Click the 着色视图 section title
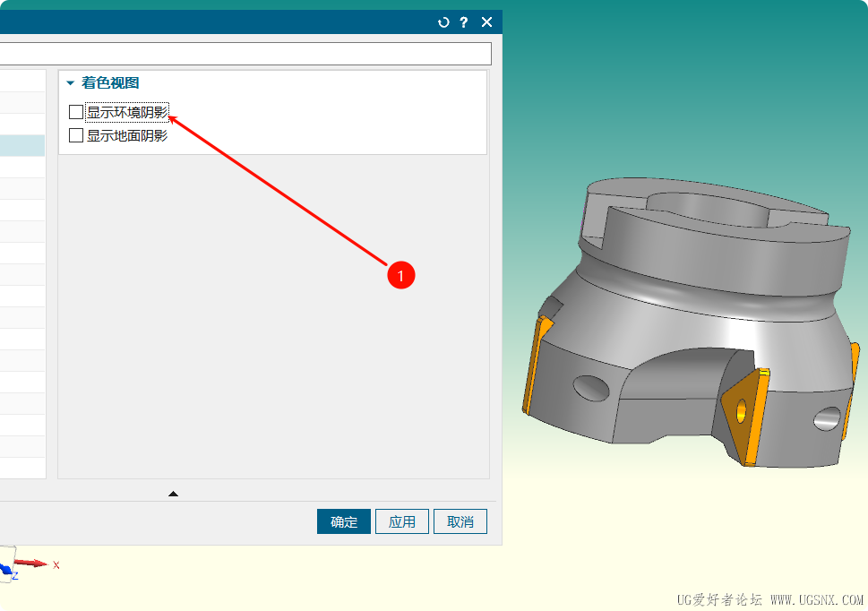Screen dimensions: 868x611 click(x=110, y=83)
